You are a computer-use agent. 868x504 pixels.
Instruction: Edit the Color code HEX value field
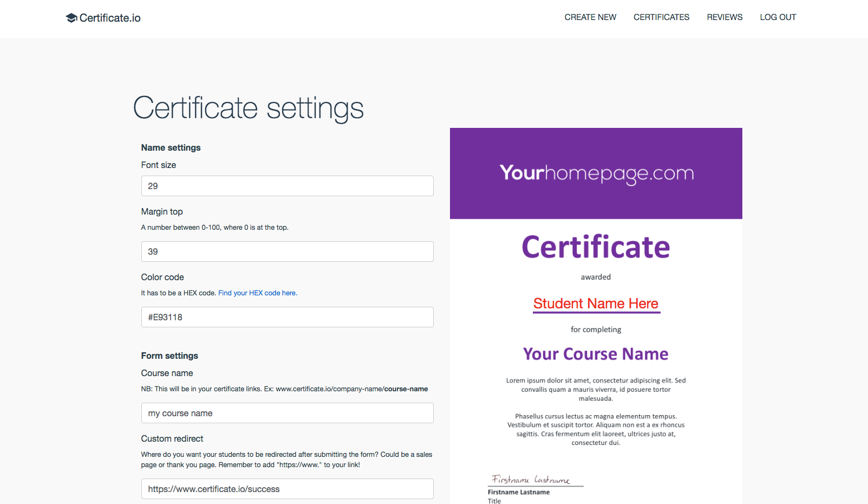[x=287, y=317]
